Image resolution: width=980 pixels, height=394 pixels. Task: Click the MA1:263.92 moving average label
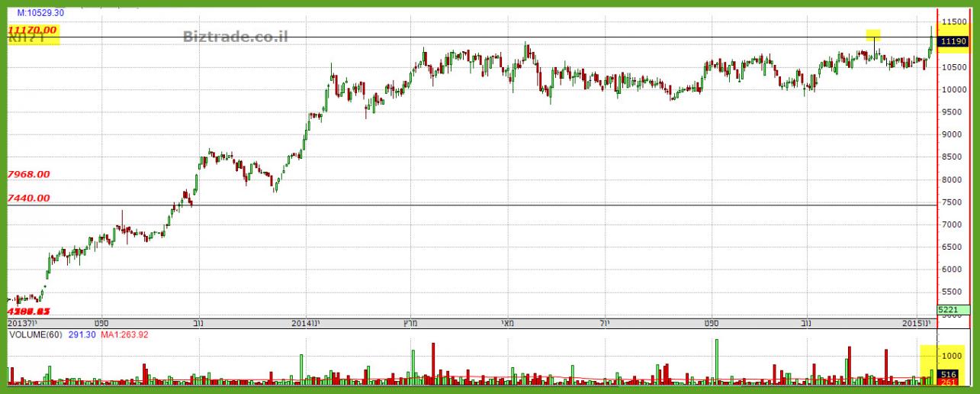127,335
